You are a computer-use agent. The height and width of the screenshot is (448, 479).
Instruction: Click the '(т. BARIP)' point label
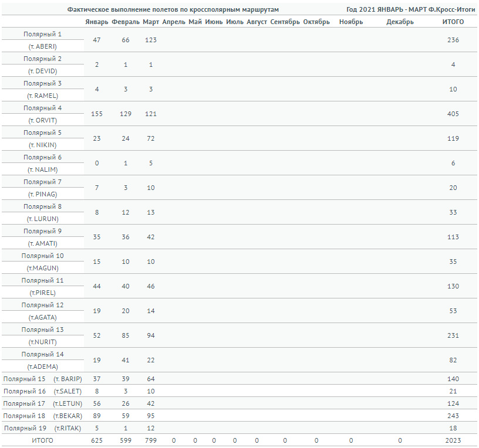click(68, 379)
